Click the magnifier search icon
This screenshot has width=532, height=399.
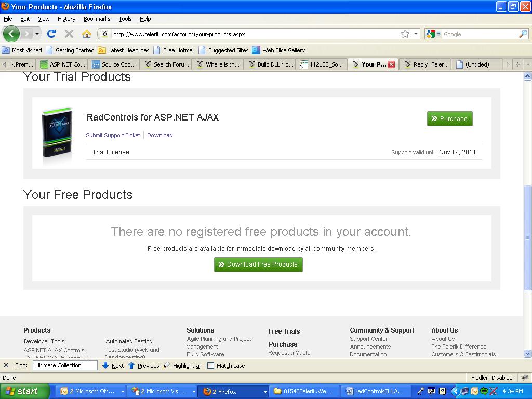pos(523,34)
